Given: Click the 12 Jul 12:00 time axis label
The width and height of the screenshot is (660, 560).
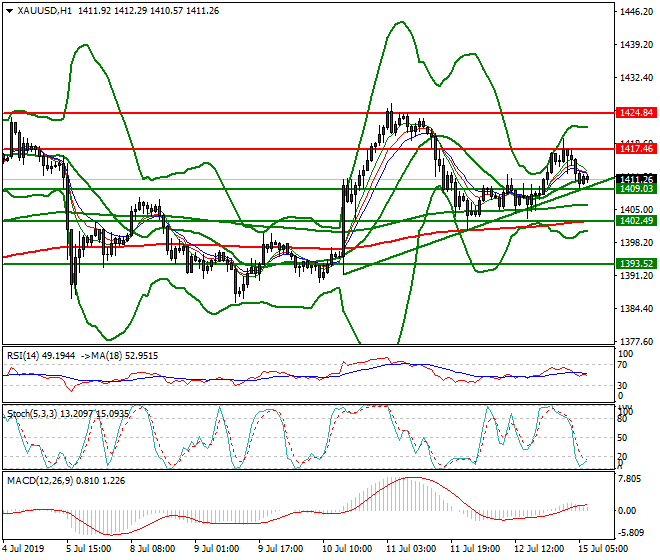Looking at the screenshot, I should (x=539, y=549).
